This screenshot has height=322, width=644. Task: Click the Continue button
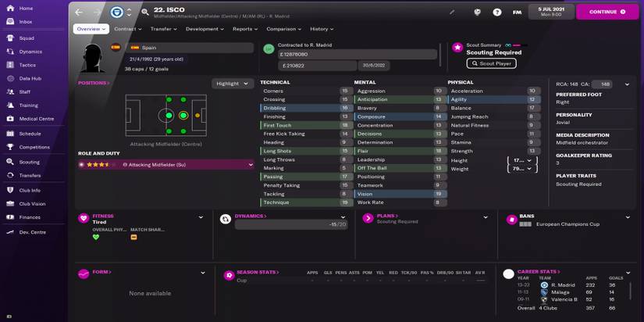[x=607, y=12]
